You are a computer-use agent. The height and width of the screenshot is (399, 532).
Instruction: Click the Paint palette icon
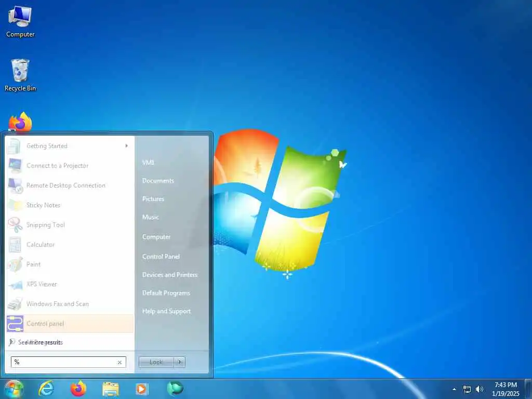pyautogui.click(x=15, y=264)
